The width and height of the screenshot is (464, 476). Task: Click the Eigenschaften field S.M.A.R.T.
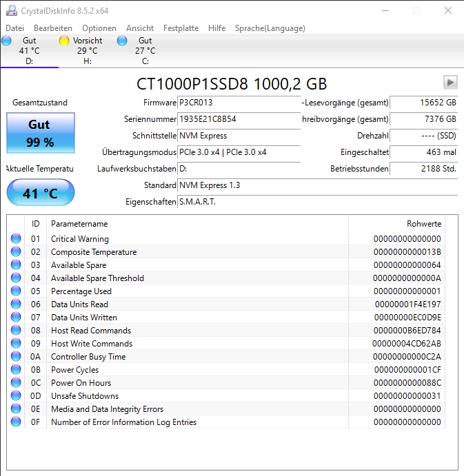click(318, 202)
